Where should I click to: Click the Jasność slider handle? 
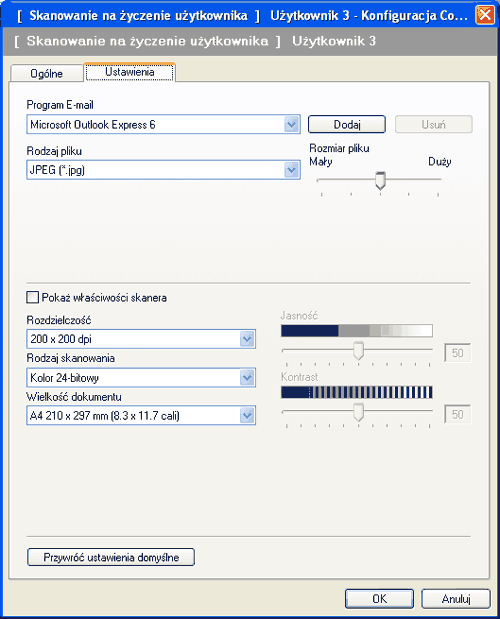click(358, 351)
